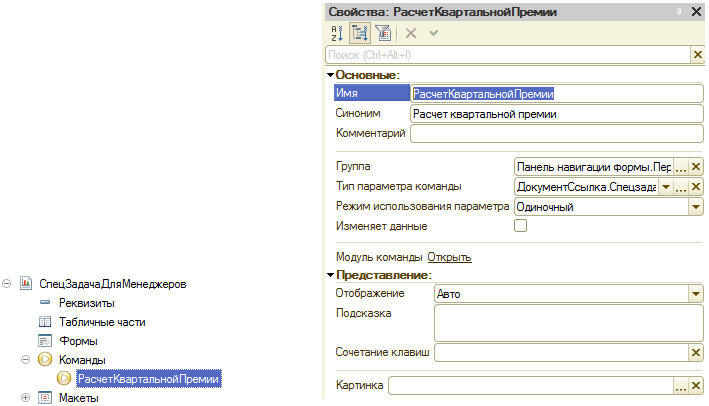Viewport: 709px width, 406px height.
Task: Collapse the Команды tree node
Action: coord(25,360)
